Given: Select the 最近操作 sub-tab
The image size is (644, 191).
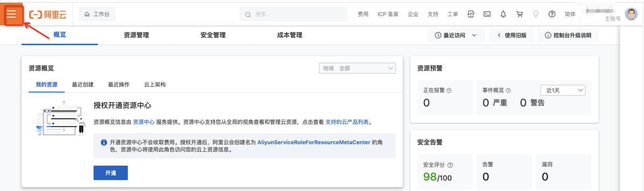Looking at the screenshot, I should click(119, 85).
